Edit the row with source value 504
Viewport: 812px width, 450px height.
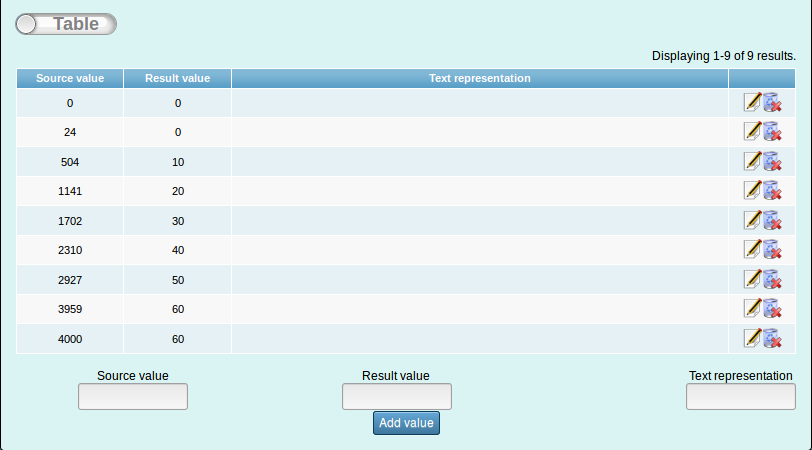(x=753, y=161)
